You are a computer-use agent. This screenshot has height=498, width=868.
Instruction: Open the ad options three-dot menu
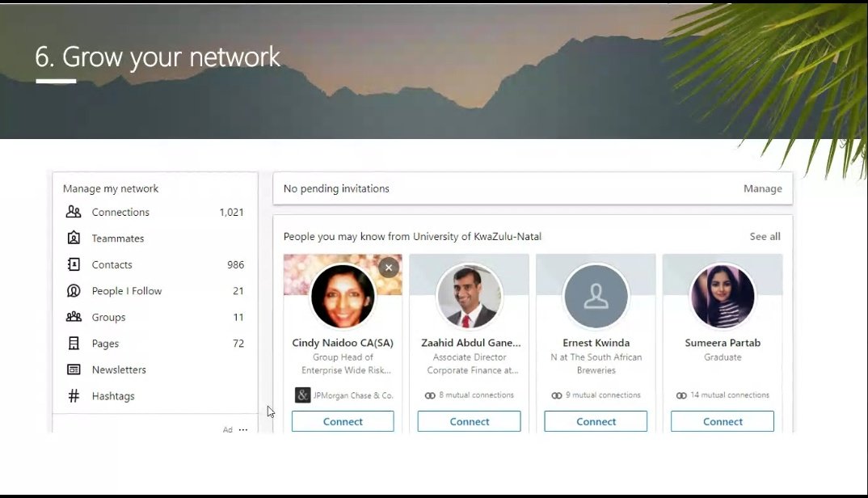pos(243,429)
